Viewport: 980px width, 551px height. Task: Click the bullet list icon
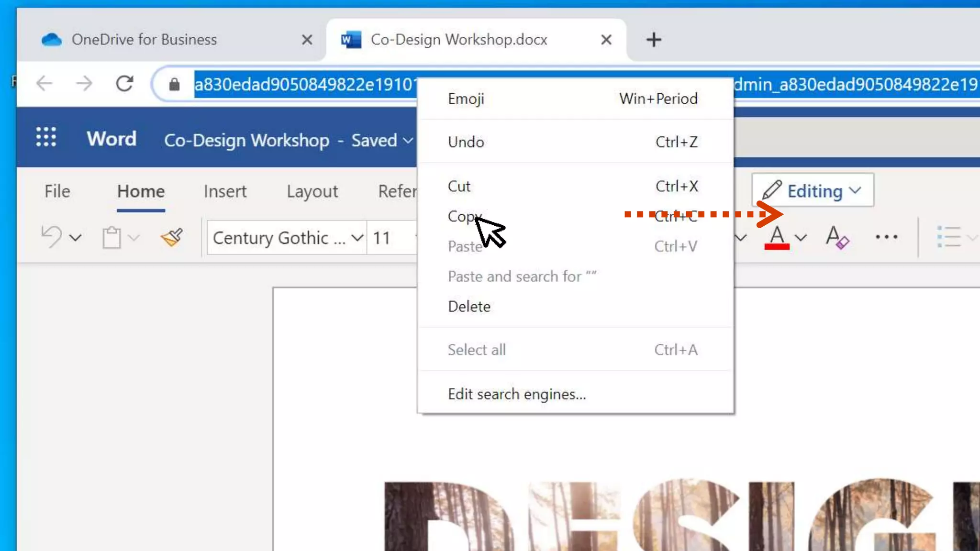(x=949, y=237)
